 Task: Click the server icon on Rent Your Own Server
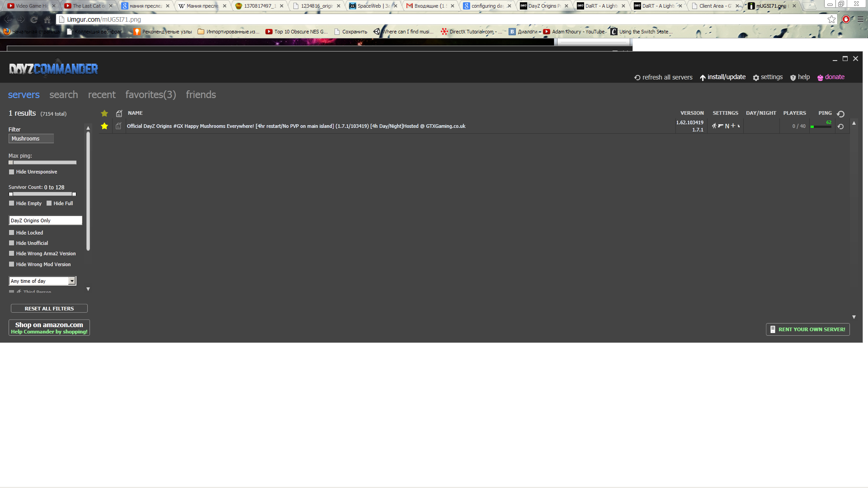point(773,329)
